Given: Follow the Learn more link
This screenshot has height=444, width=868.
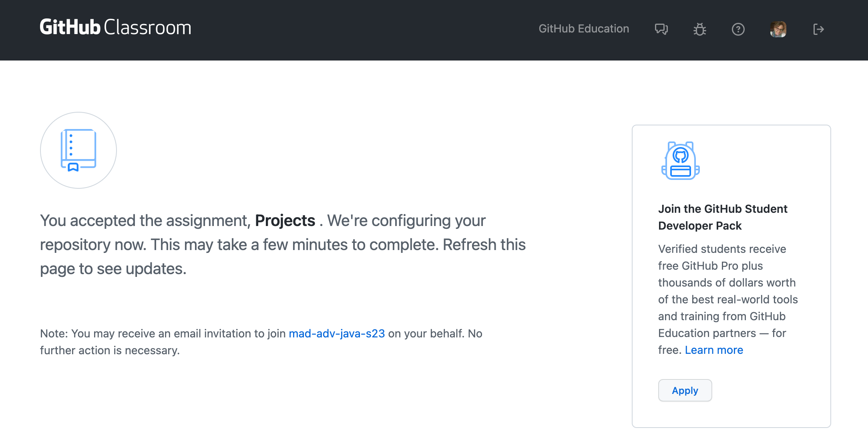Looking at the screenshot, I should 714,350.
